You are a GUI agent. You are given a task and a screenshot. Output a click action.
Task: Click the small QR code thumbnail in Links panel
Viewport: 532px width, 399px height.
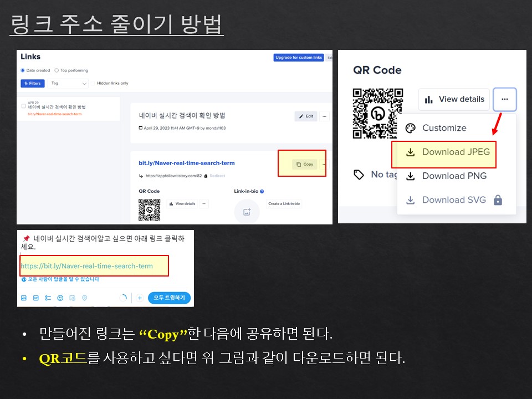click(149, 209)
